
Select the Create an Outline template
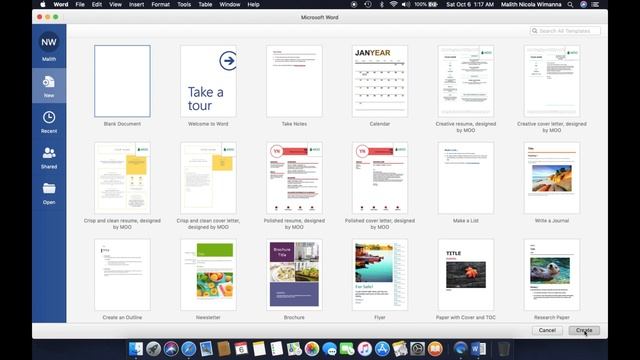pyautogui.click(x=122, y=275)
